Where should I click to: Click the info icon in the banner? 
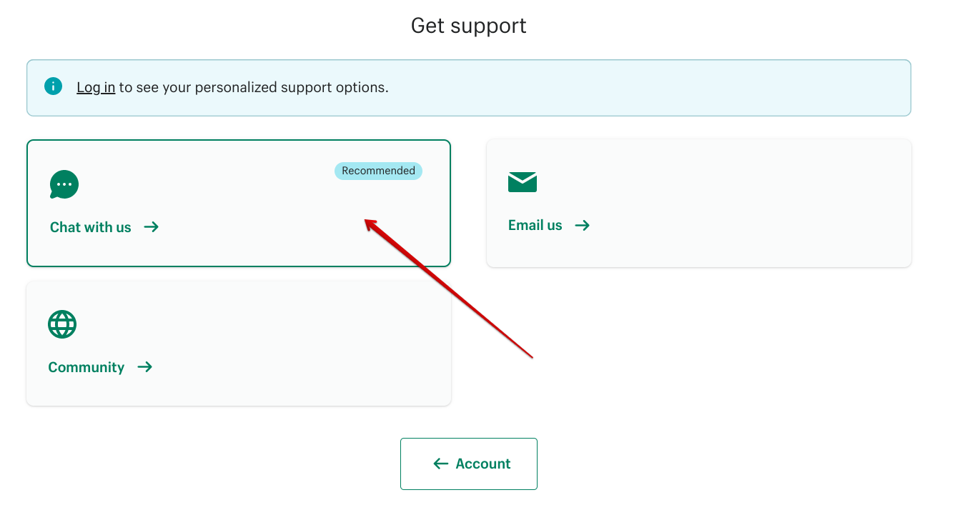(53, 86)
